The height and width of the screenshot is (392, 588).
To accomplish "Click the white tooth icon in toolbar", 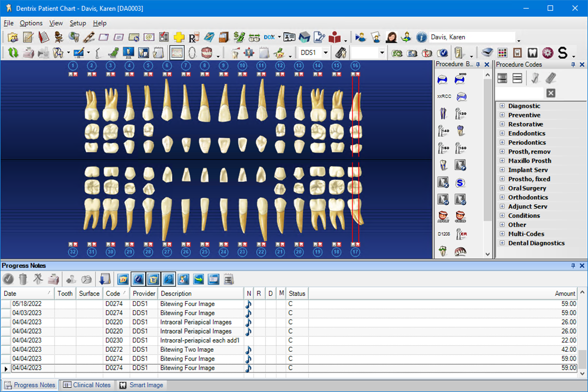I will click(x=532, y=53).
